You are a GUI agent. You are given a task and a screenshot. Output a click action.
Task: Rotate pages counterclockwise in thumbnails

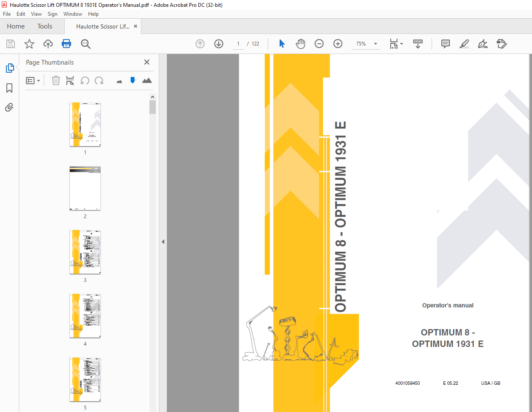pos(85,80)
